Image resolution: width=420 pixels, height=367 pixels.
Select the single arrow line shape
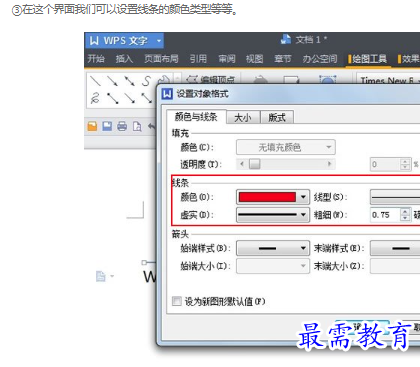(112, 81)
